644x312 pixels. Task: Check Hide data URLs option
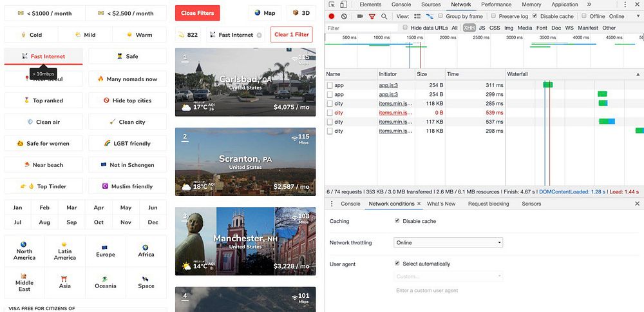(405, 28)
